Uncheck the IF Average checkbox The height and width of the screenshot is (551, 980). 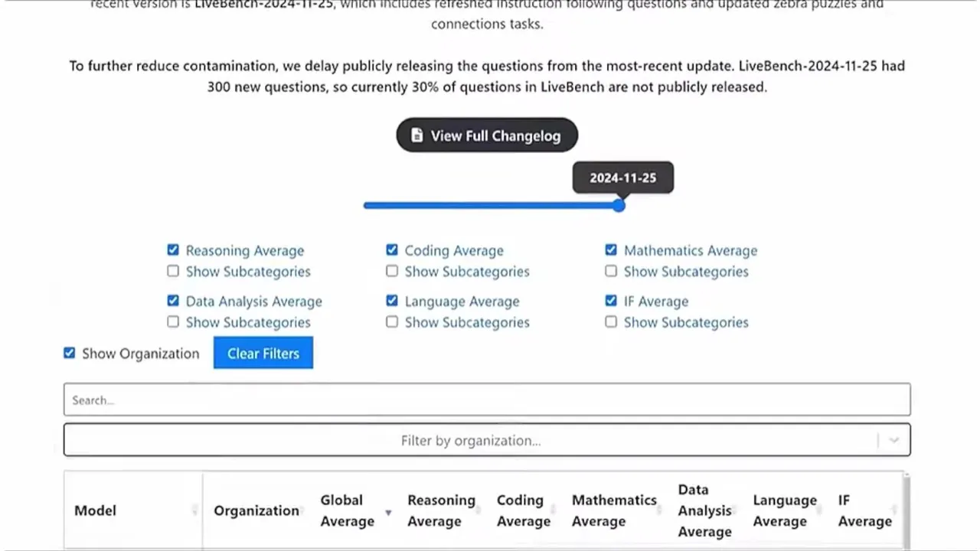pos(611,301)
